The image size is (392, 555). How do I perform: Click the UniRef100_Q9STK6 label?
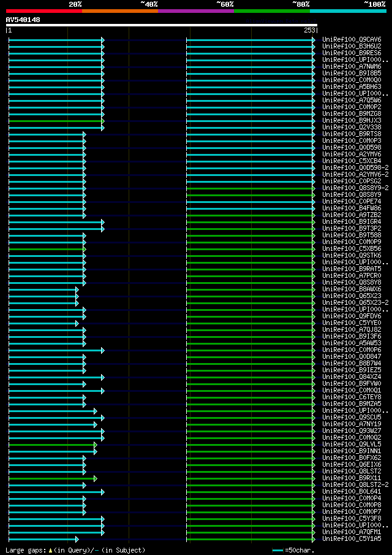(x=352, y=256)
